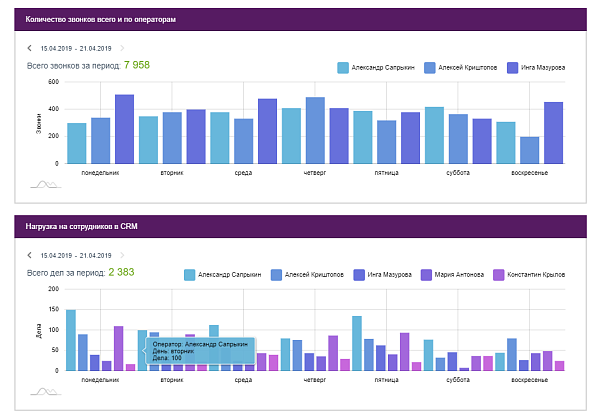
Task: Go to next week in CRM chart
Action: [122, 255]
